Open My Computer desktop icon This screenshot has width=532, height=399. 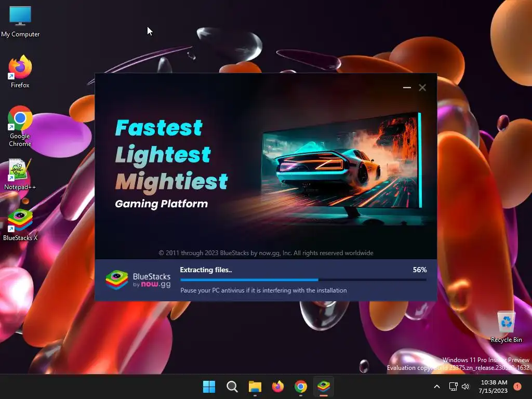(20, 21)
